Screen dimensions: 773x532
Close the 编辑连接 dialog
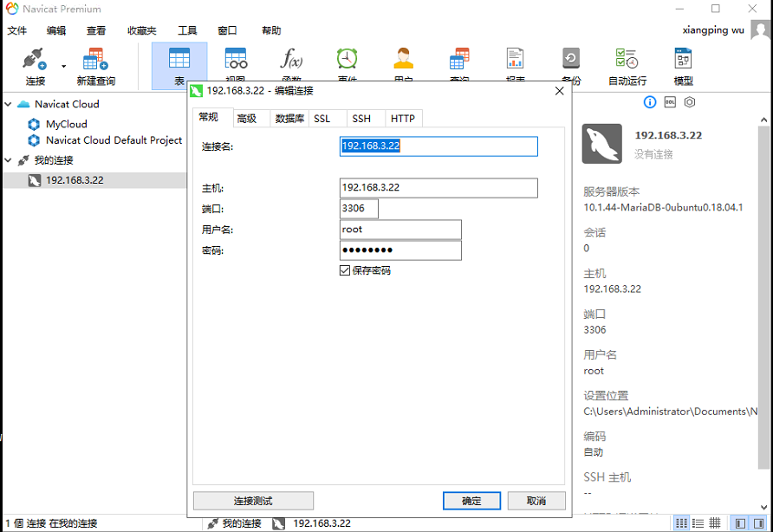pyautogui.click(x=559, y=91)
